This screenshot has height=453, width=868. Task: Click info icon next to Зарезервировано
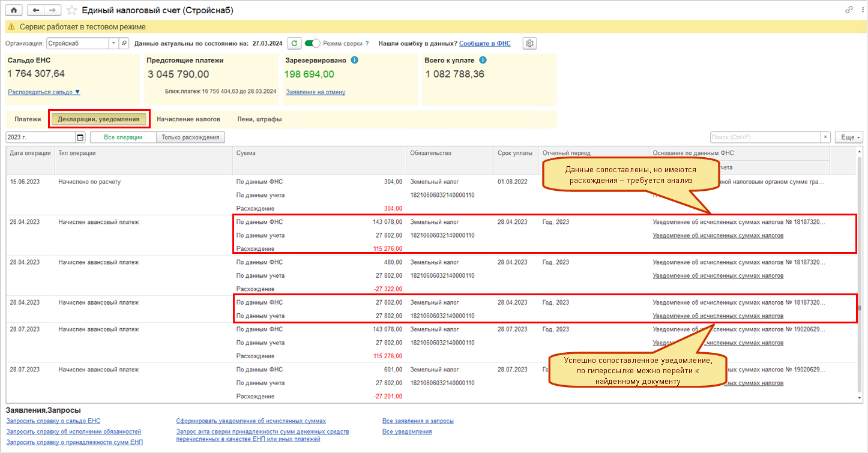(355, 61)
